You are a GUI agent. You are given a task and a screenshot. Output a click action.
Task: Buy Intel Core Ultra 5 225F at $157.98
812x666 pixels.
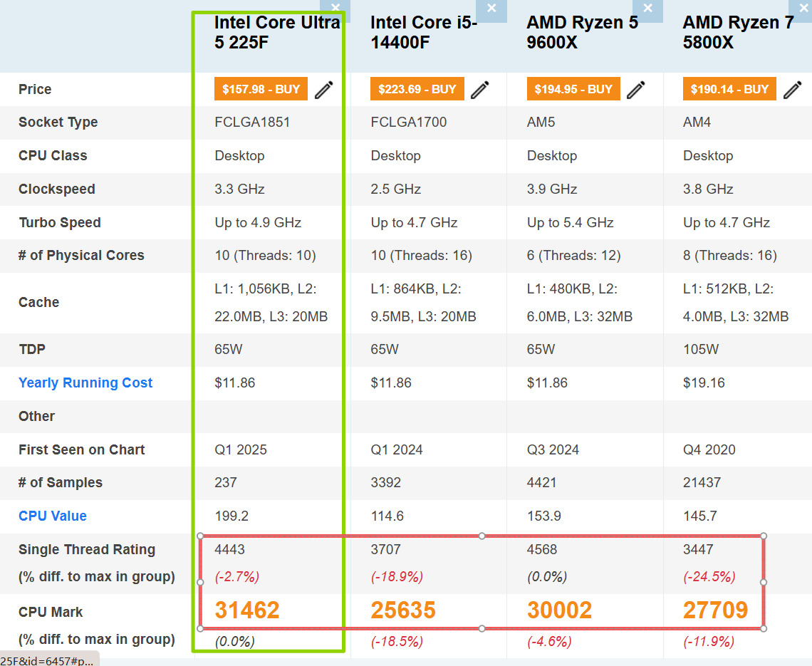261,89
